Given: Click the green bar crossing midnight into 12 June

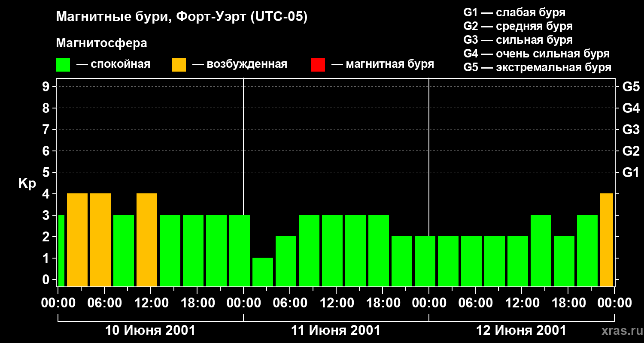Looking at the screenshot, I should coord(425,261).
